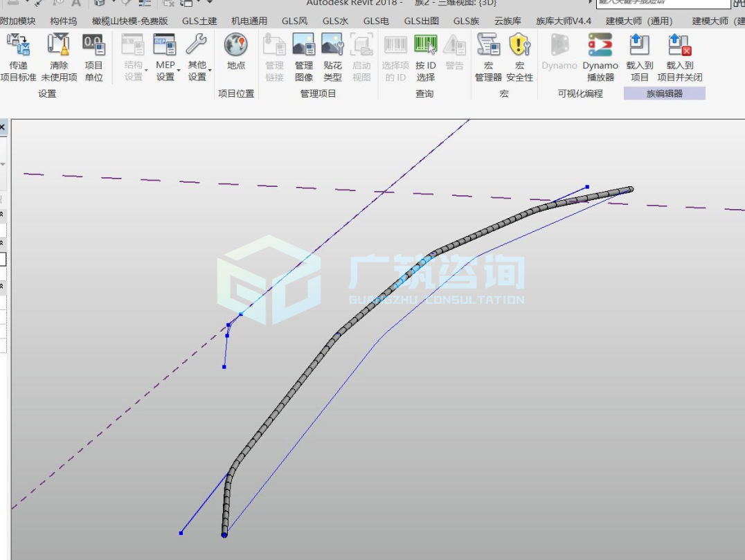
Task: Open 宏安全性 macro security settings
Action: tap(519, 45)
